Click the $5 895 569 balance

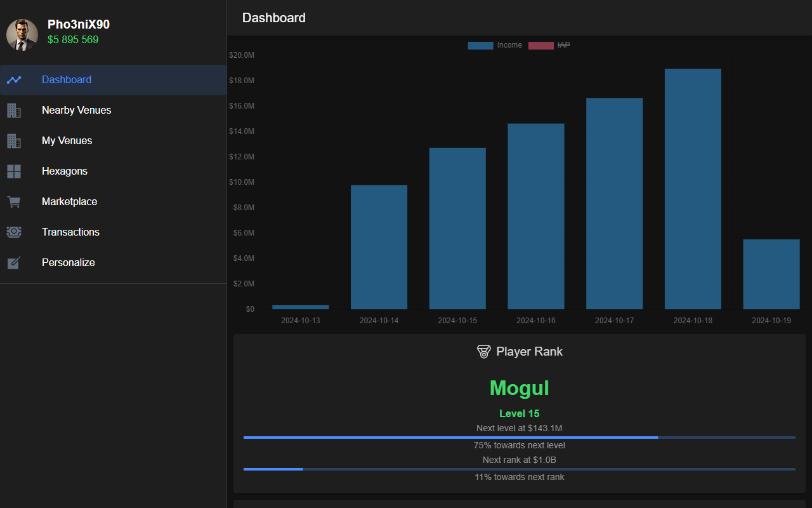(x=73, y=40)
